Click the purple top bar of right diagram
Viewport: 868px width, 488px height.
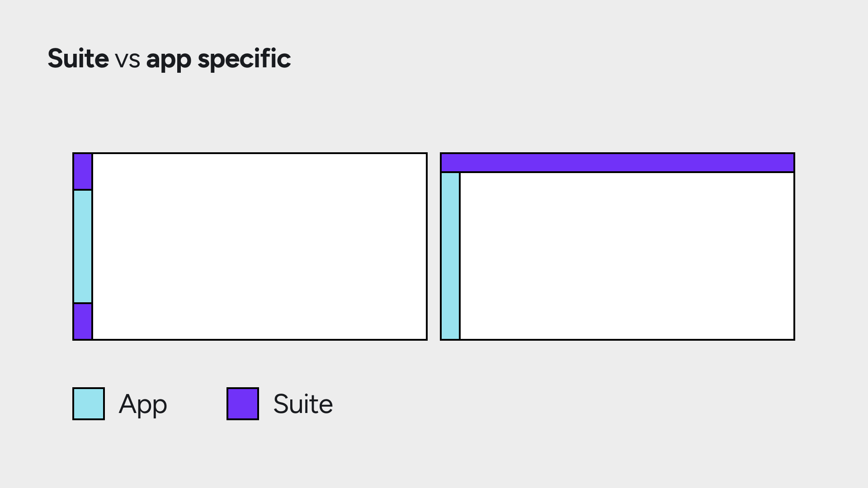point(618,163)
